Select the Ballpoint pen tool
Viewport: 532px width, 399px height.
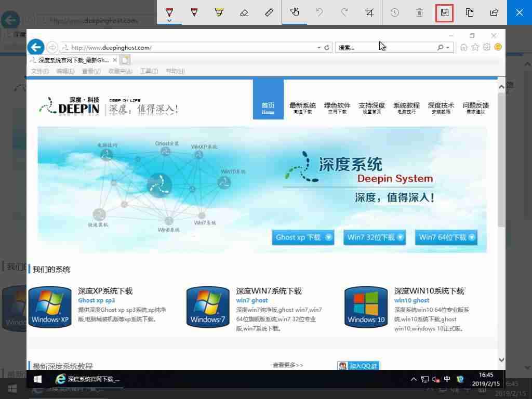point(168,12)
